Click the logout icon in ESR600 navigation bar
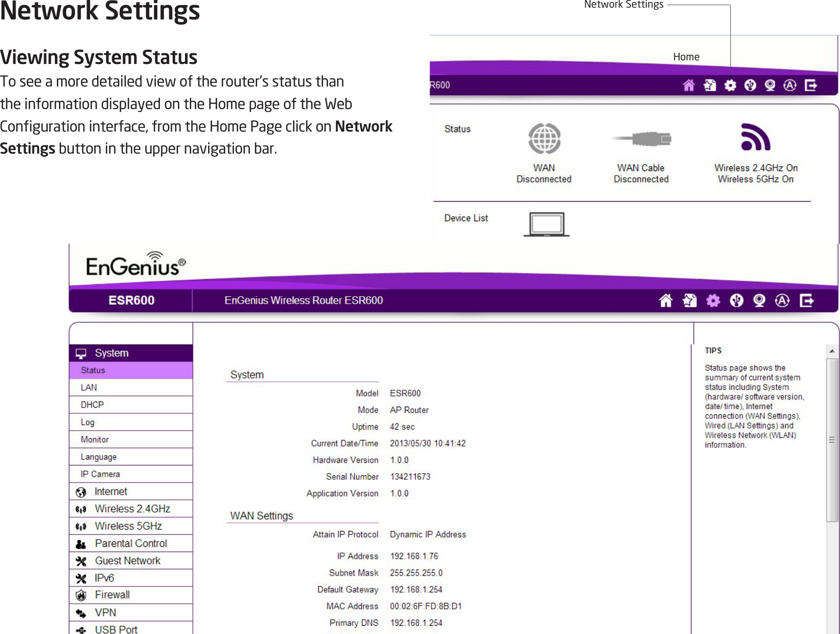The image size is (840, 634). point(807,301)
